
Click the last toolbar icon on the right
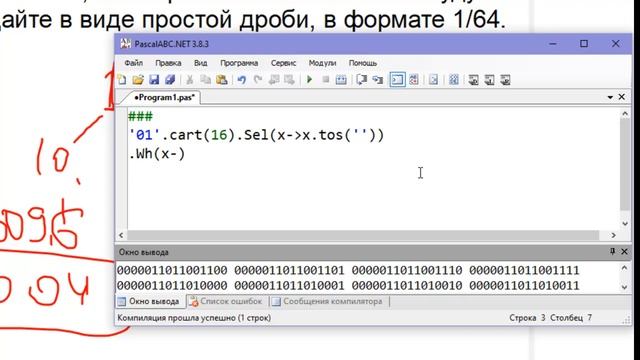pos(505,80)
